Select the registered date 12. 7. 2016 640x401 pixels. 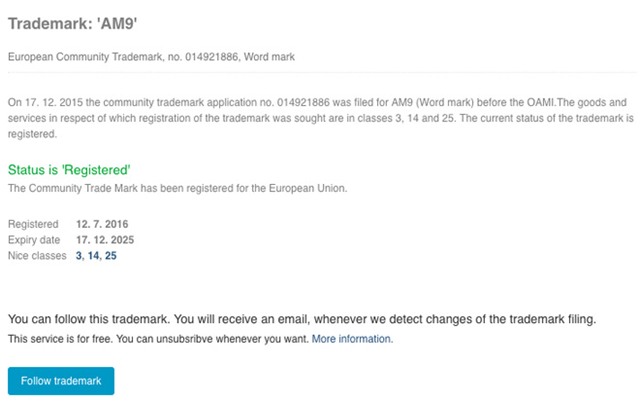[102, 224]
